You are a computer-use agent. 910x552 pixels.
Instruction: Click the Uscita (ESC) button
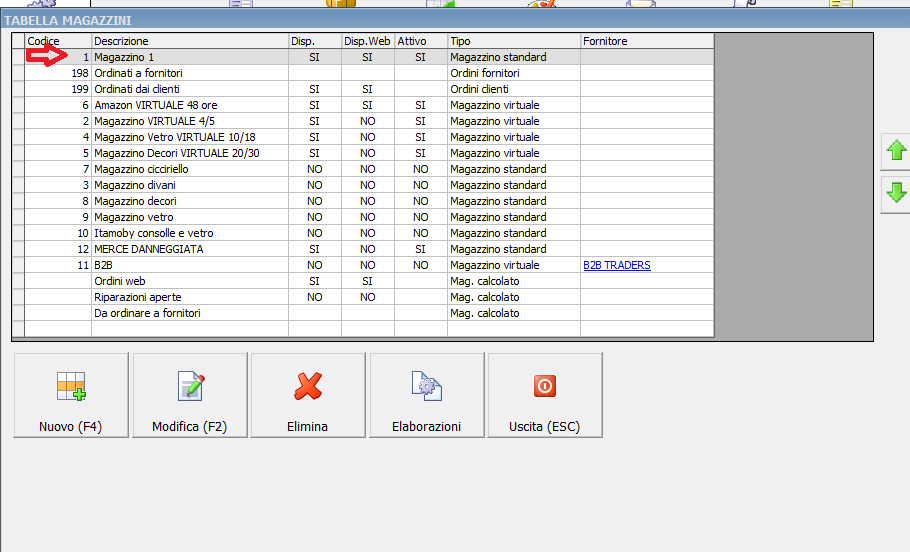[x=545, y=395]
